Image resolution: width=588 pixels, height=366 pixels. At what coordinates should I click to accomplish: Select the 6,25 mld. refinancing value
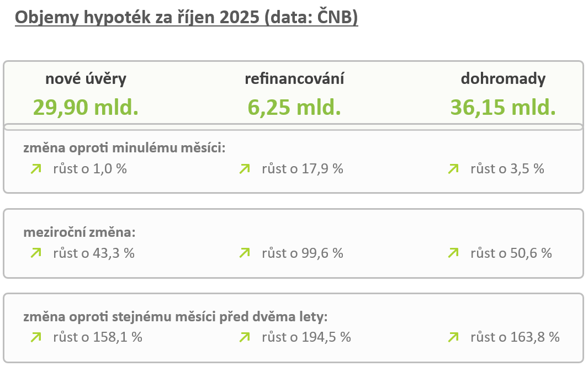tap(294, 107)
